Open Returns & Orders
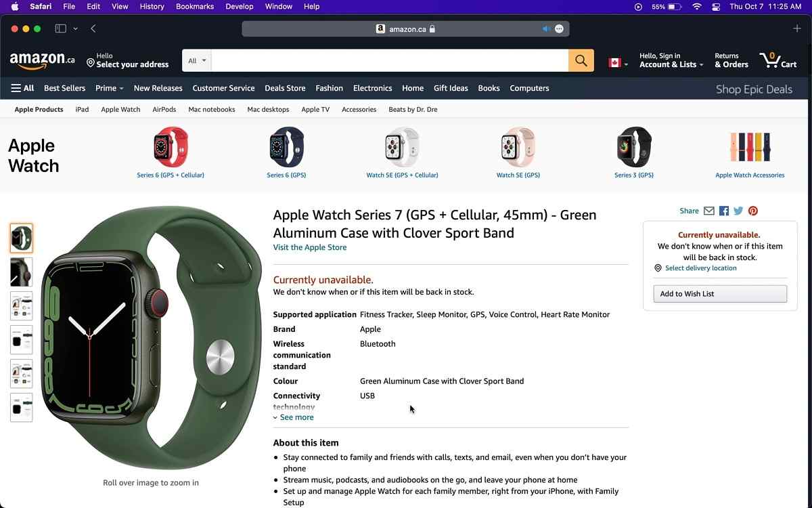This screenshot has height=508, width=812. click(x=731, y=60)
